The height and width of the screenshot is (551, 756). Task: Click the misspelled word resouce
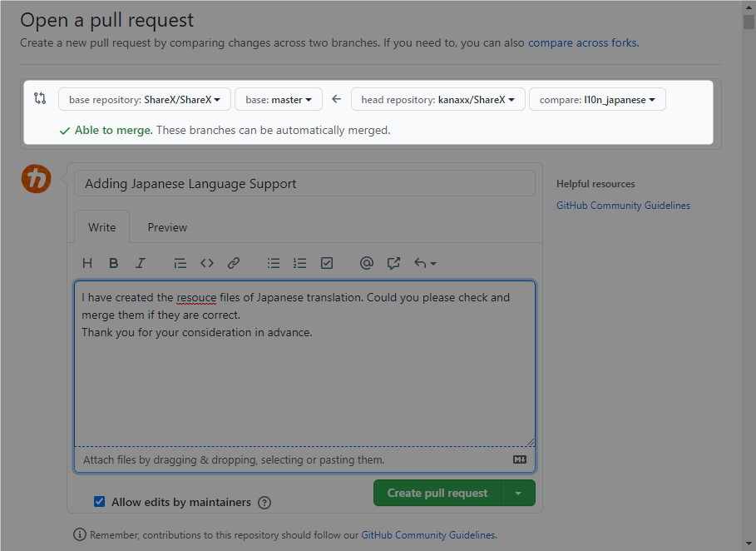point(196,298)
